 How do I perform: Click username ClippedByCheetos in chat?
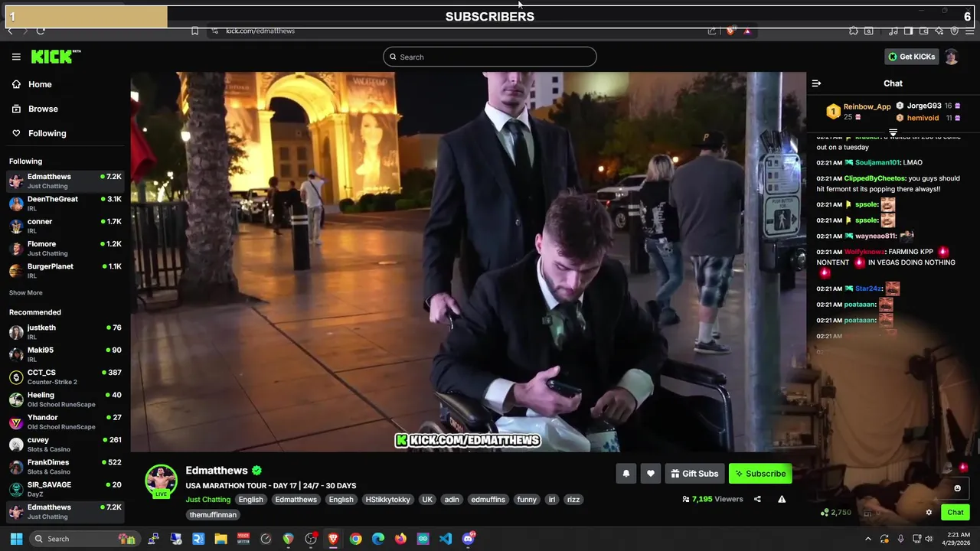coord(874,178)
